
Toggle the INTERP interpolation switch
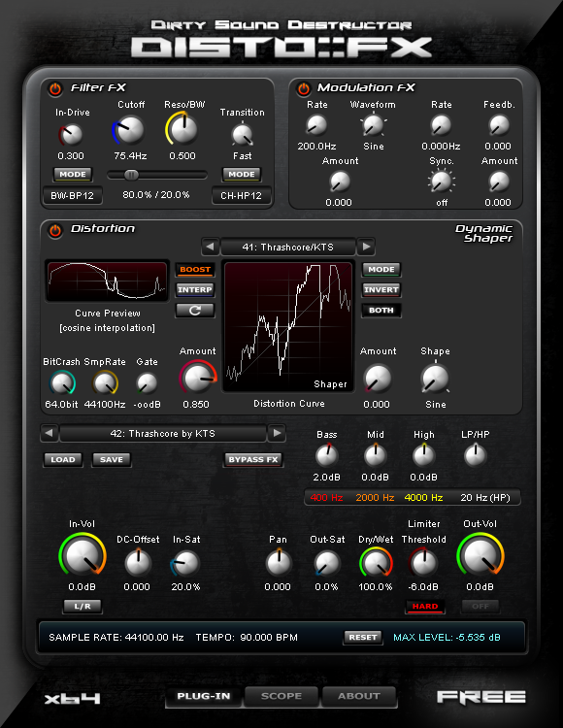tap(195, 289)
